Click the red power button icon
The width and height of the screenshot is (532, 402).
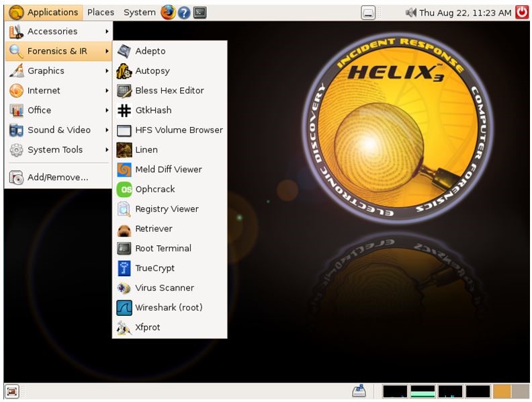pyautogui.click(x=522, y=12)
